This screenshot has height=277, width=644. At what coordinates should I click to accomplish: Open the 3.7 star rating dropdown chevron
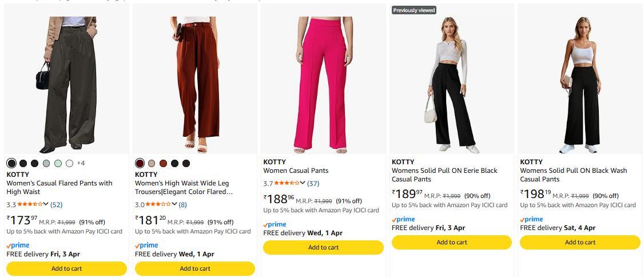point(303,183)
